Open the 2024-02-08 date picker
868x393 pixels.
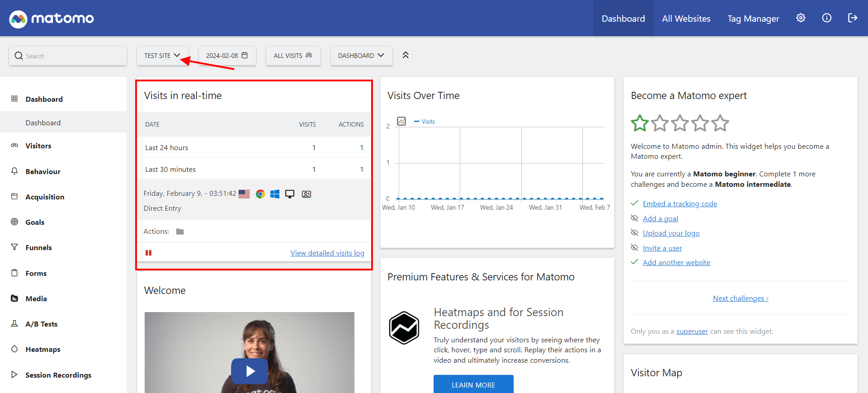227,56
